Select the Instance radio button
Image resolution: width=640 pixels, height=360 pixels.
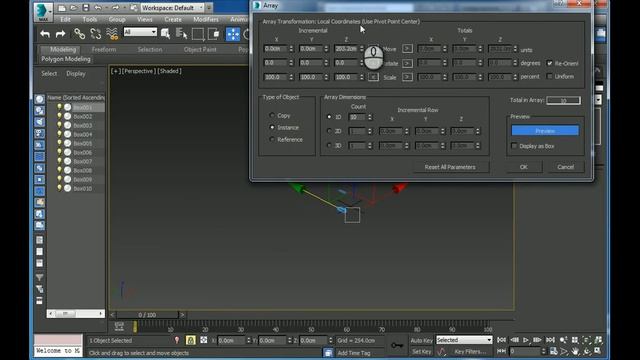tap(272, 127)
